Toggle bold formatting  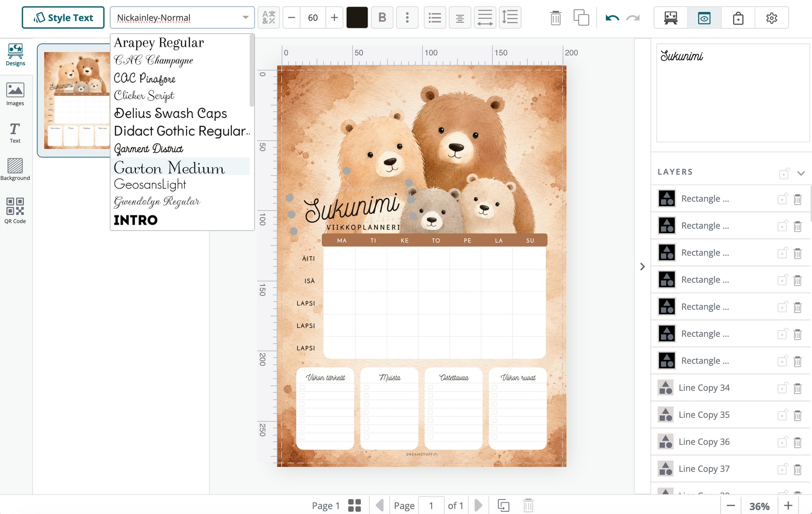click(382, 18)
